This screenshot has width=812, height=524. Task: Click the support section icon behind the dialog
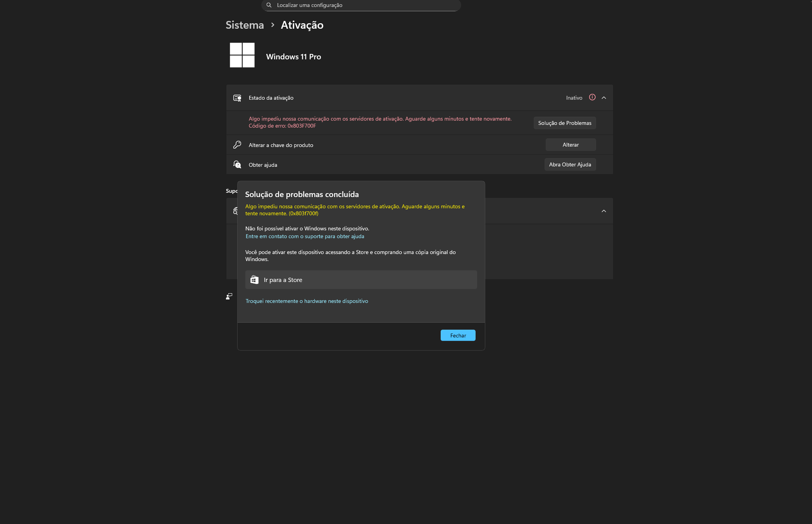coord(235,211)
